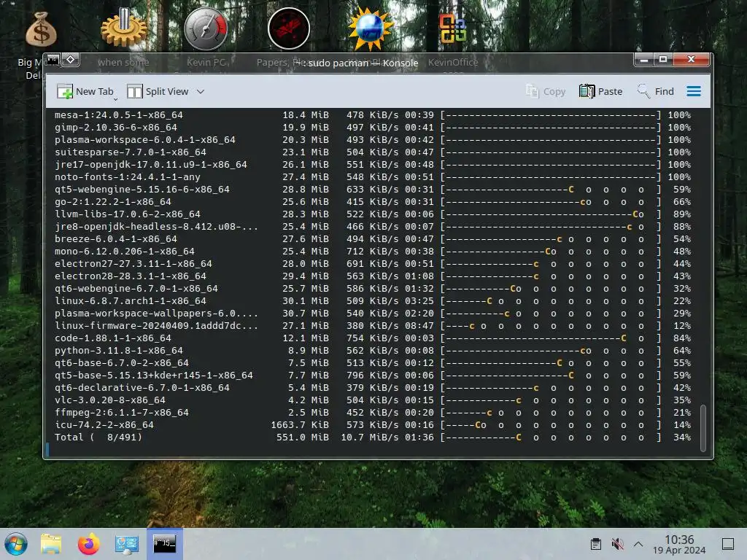
Task: Click the qt6-declarative-6.7.0-1 package name
Action: coord(142,387)
